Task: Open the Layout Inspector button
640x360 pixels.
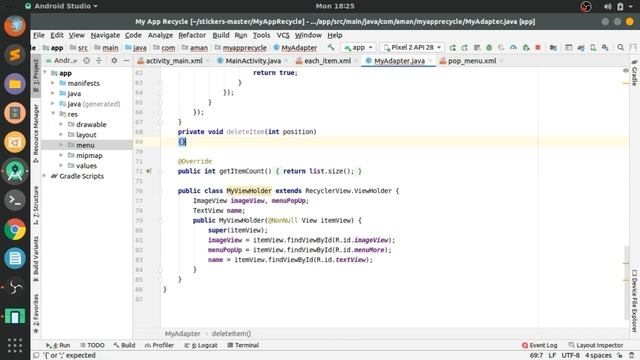Action: click(596, 345)
